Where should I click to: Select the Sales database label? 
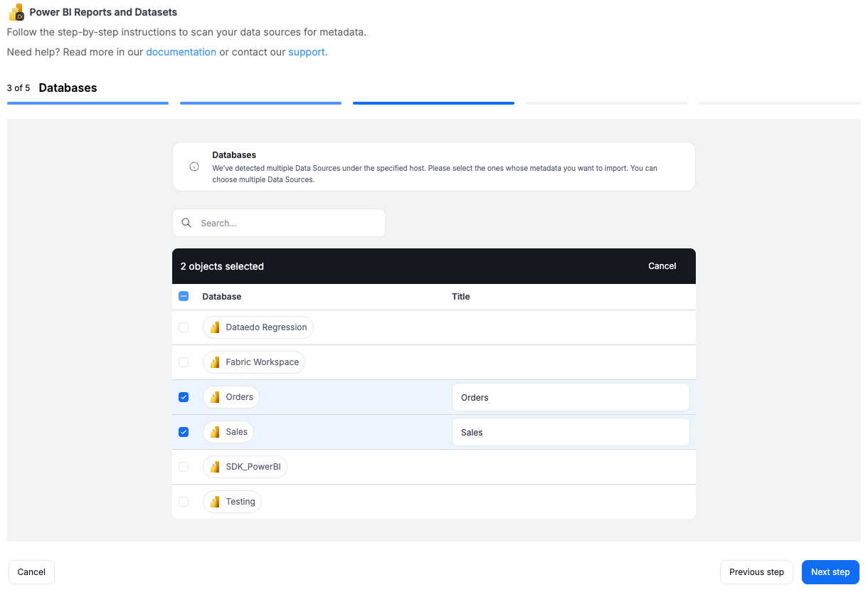click(x=236, y=432)
